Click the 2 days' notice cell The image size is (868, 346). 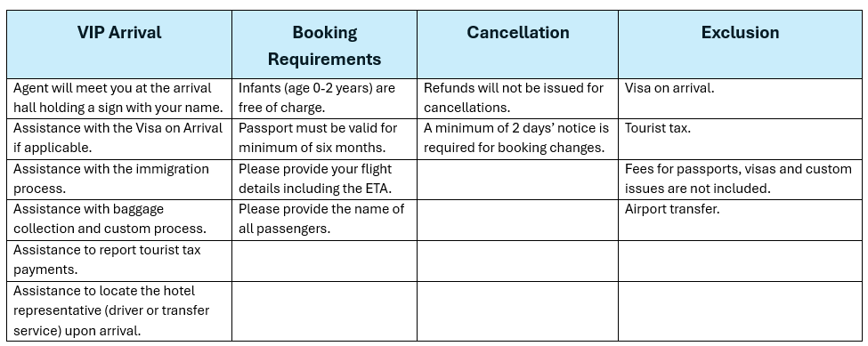[517, 139]
